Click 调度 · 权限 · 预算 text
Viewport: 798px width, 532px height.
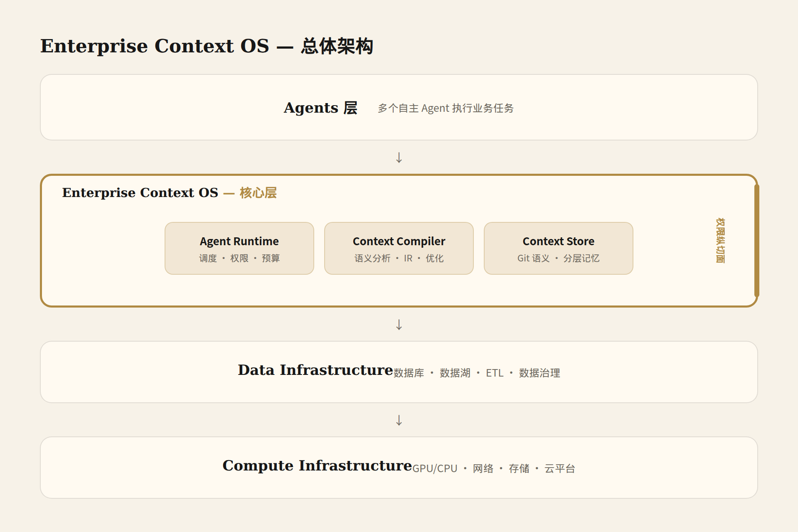pyautogui.click(x=239, y=258)
